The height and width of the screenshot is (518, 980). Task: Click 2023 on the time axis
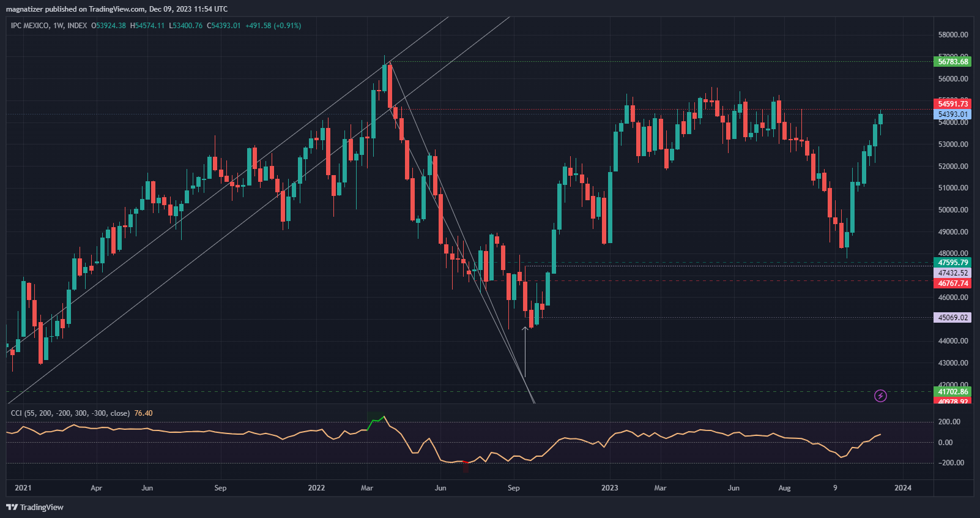tap(610, 488)
